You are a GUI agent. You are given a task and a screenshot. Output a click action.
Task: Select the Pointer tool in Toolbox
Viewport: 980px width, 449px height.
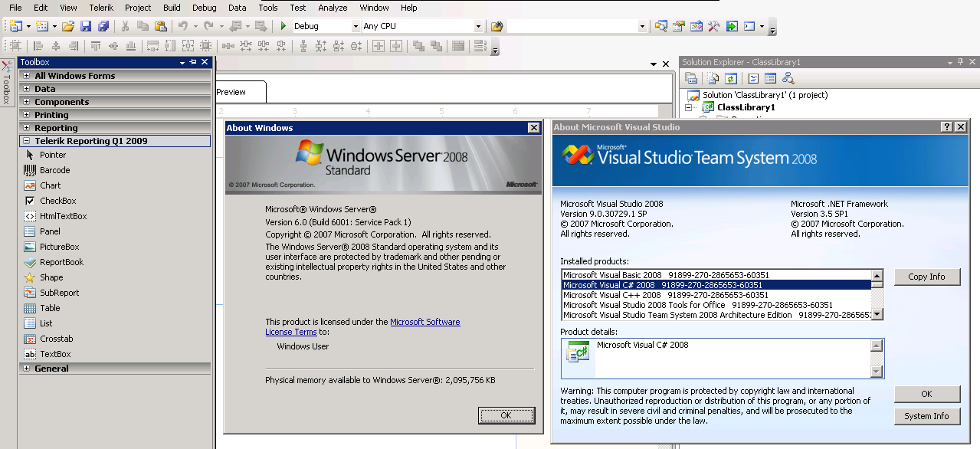[115, 155]
